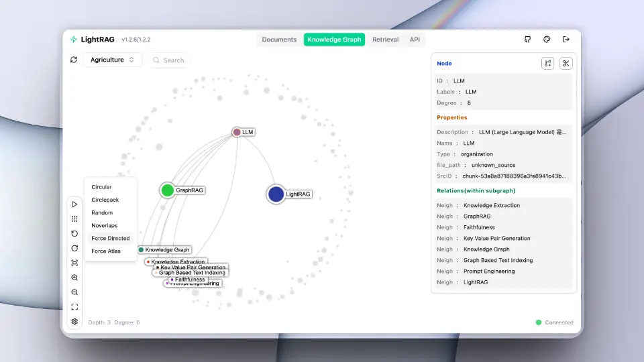
Task: Rotate graph clockwise
Action: 74,248
